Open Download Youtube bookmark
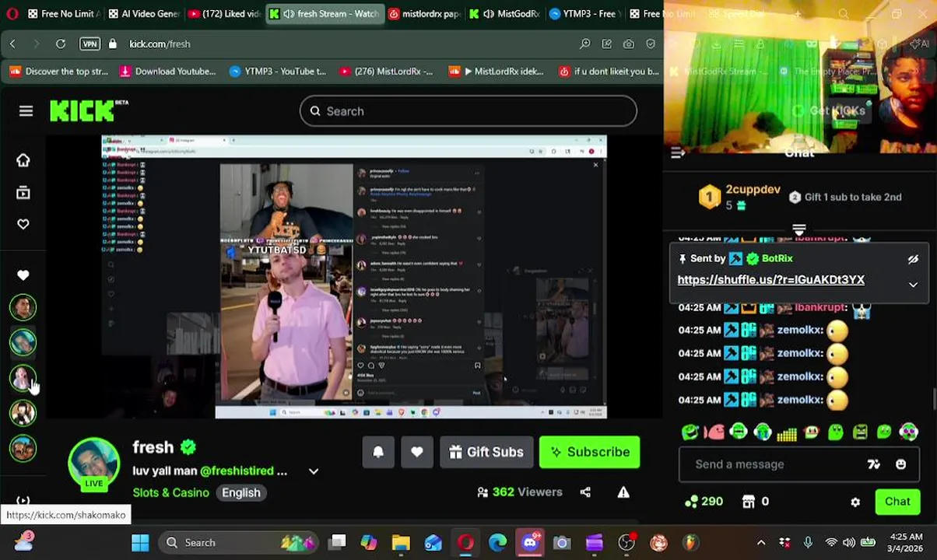 (x=168, y=72)
